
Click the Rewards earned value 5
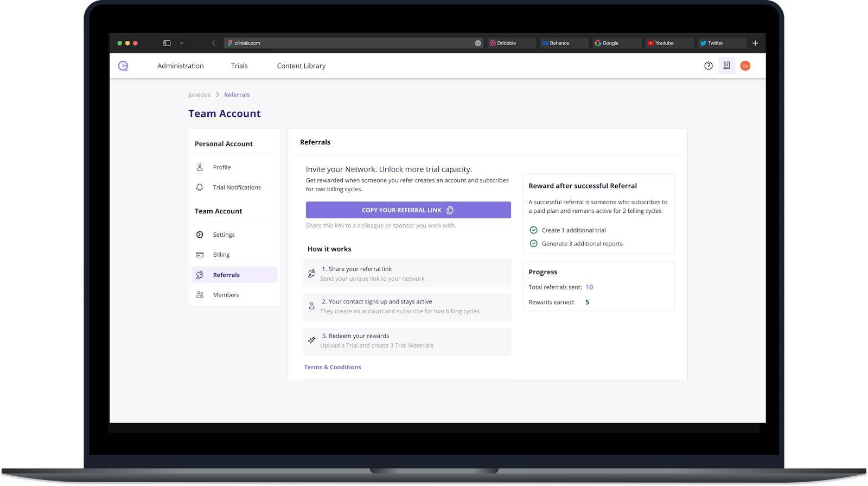pos(588,302)
